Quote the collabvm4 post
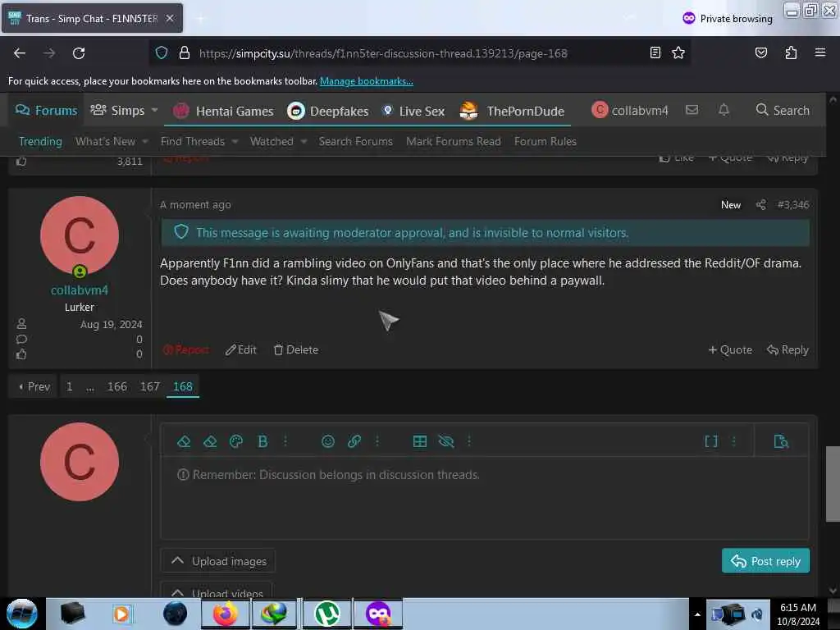Image resolution: width=840 pixels, height=630 pixels. pos(730,349)
